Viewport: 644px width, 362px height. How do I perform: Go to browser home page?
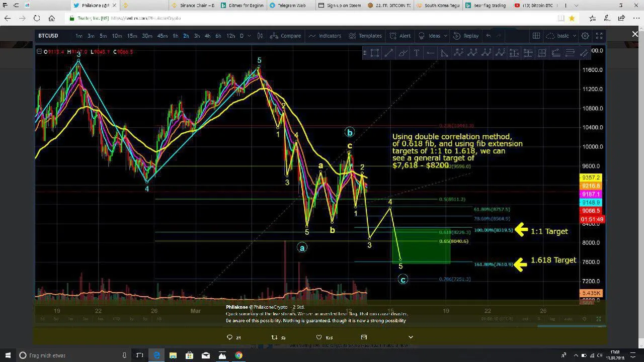click(51, 18)
